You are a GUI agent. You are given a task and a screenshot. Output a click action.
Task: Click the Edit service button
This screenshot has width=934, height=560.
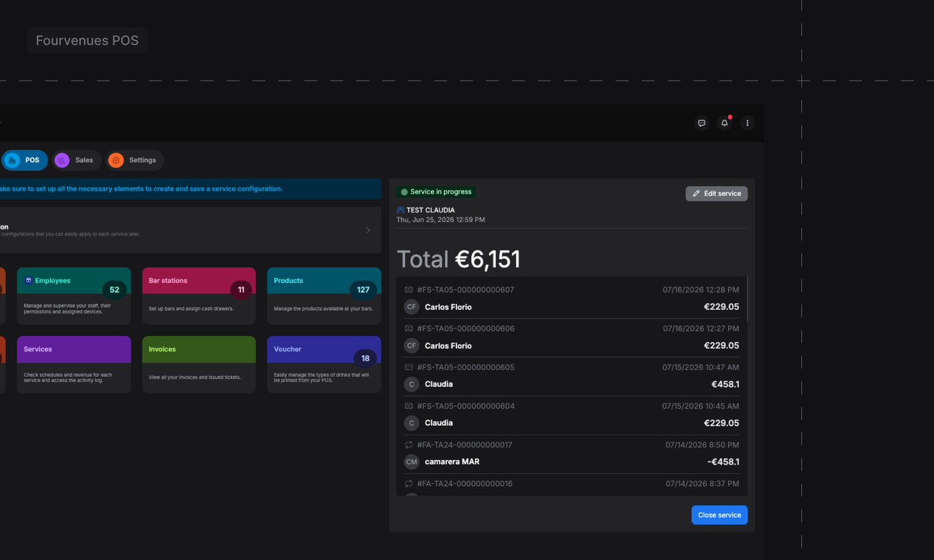click(x=717, y=193)
